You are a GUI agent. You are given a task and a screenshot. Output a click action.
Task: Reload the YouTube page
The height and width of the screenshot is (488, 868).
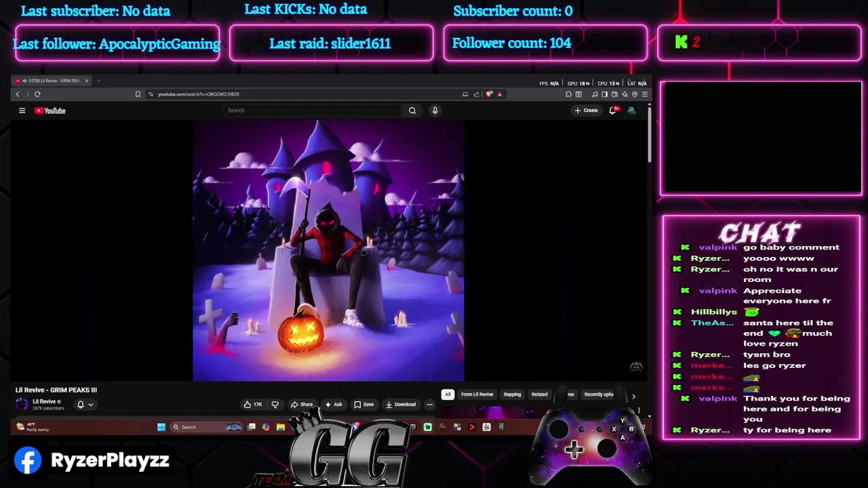(37, 94)
